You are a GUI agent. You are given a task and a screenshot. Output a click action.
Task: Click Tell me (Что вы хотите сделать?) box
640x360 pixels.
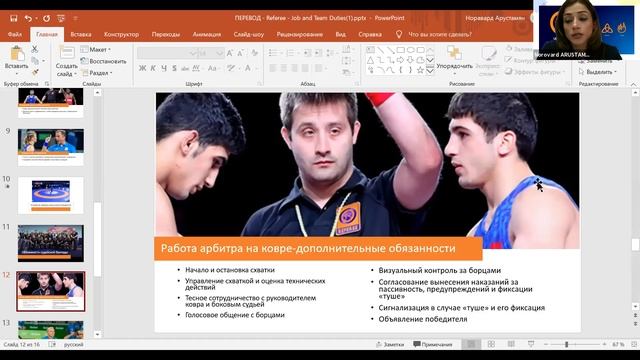tap(440, 34)
